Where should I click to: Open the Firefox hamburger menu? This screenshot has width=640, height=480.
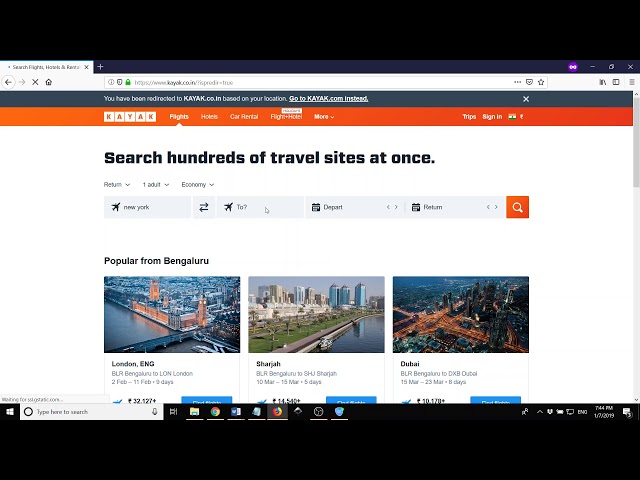click(631, 82)
